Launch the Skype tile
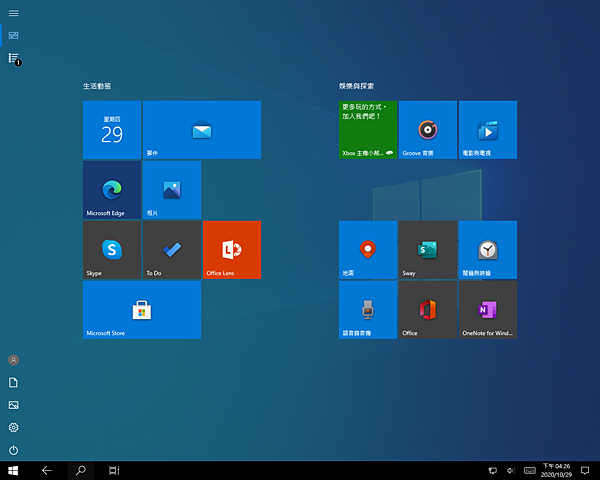 [x=112, y=250]
